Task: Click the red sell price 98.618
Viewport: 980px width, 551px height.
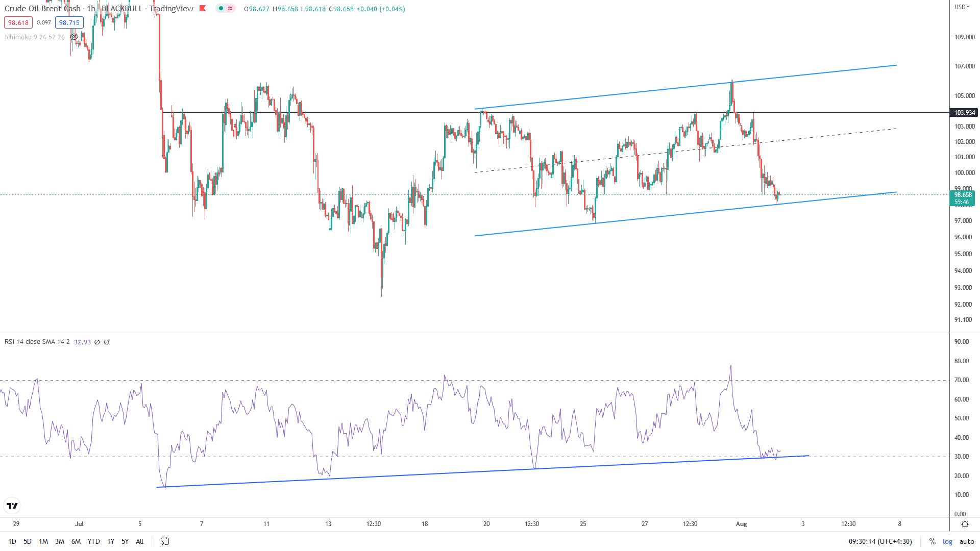Action: (18, 22)
